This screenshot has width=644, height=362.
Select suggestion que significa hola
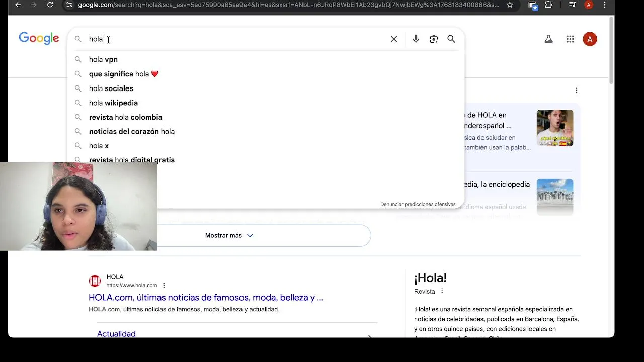(266, 74)
